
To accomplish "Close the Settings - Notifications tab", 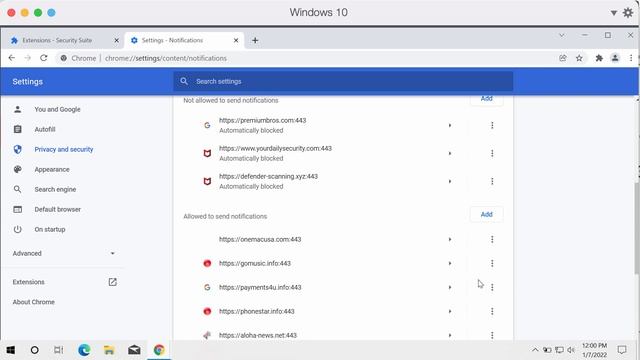I will coord(236,40).
